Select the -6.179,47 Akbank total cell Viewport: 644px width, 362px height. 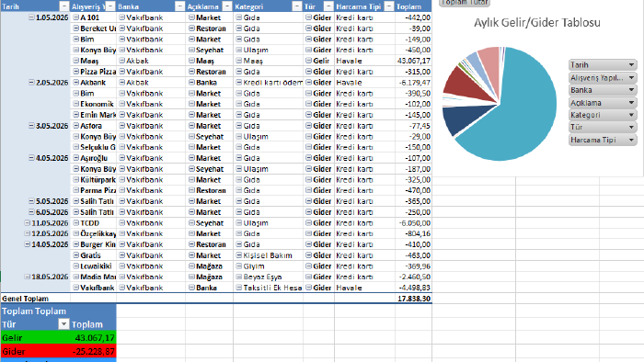[x=413, y=83]
